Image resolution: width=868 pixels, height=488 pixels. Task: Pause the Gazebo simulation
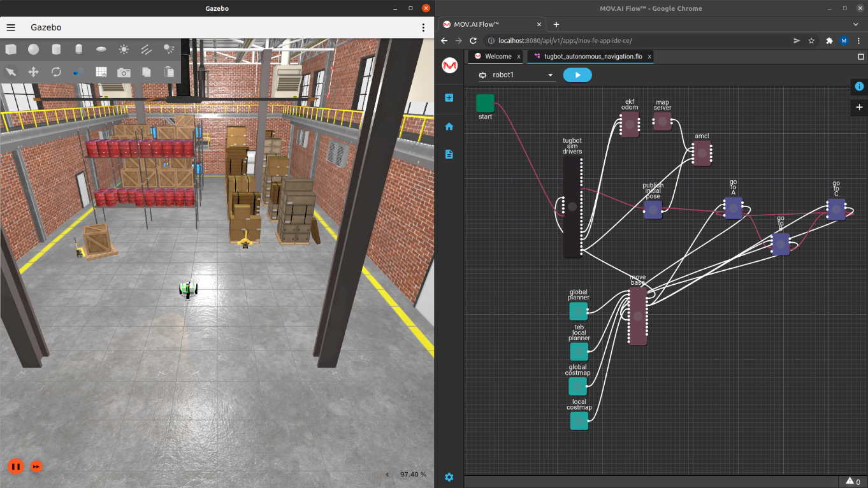point(16,466)
